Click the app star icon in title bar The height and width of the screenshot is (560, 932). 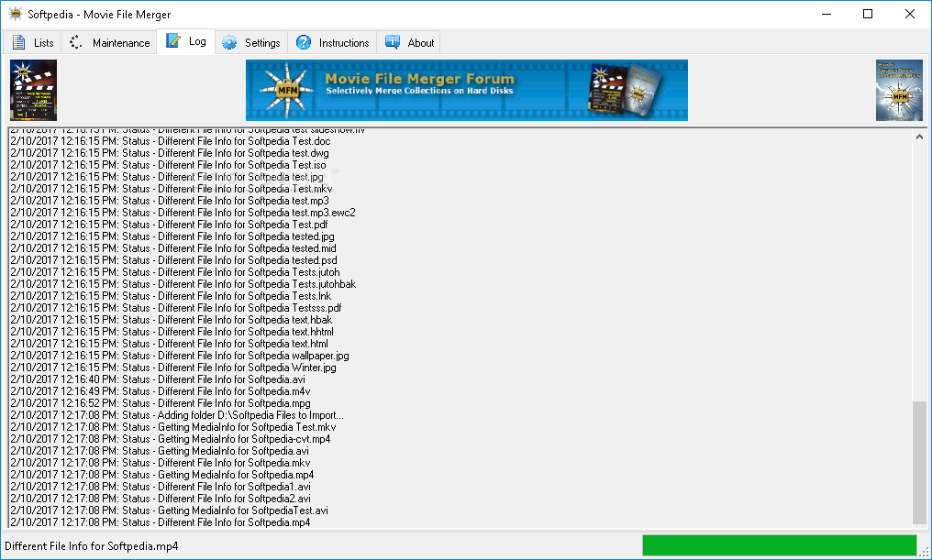pos(15,14)
